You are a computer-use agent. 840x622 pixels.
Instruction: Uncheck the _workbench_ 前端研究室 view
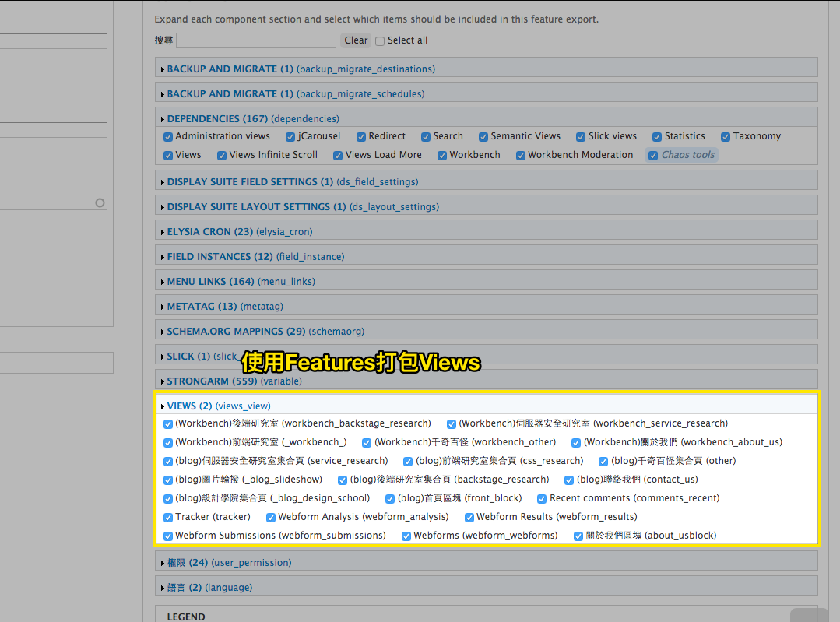168,443
